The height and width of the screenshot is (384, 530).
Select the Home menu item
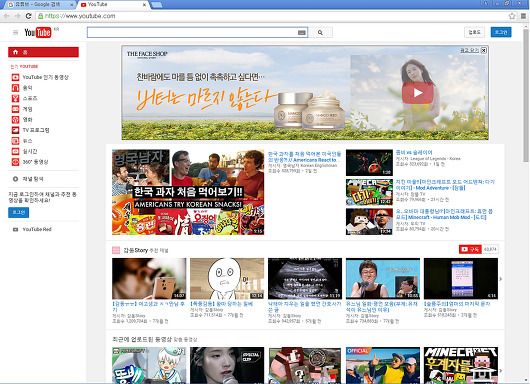pos(43,52)
